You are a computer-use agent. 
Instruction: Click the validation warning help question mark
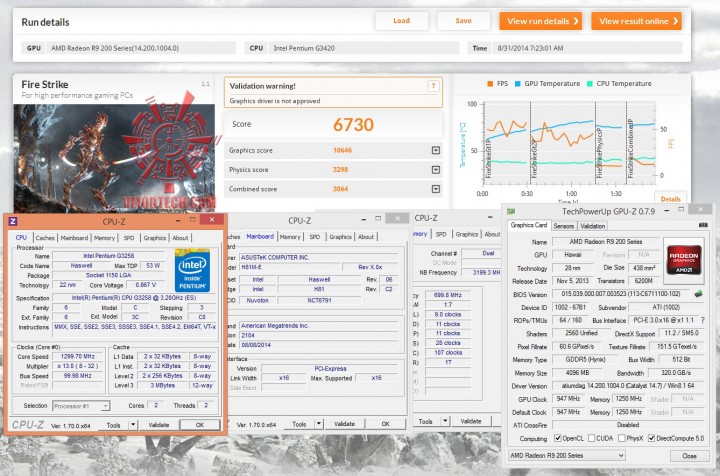[433, 85]
